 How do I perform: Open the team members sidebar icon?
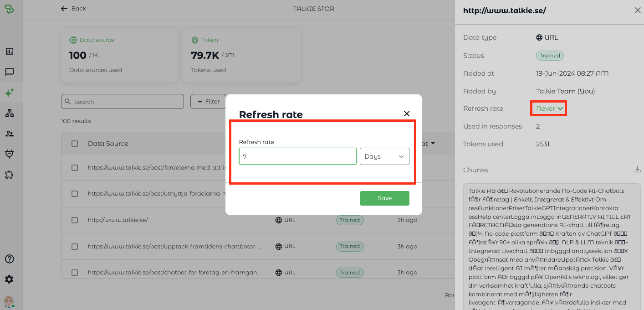pos(10,134)
